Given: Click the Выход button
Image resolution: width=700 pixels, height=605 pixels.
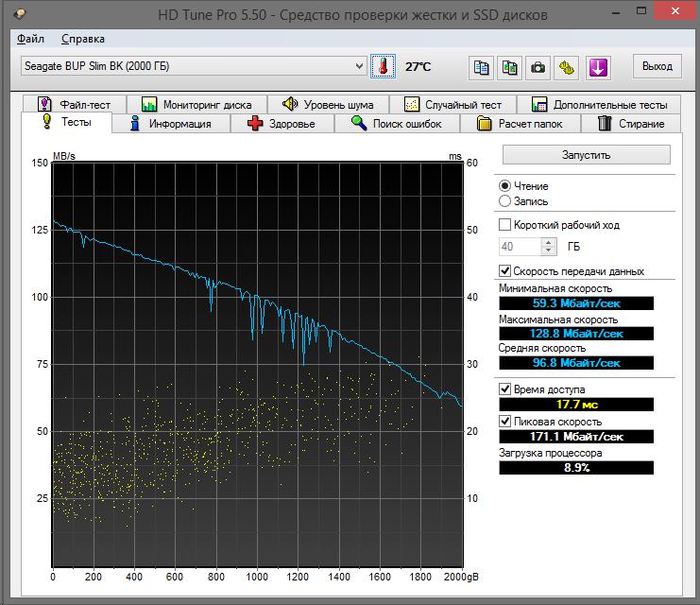Looking at the screenshot, I should [x=657, y=66].
